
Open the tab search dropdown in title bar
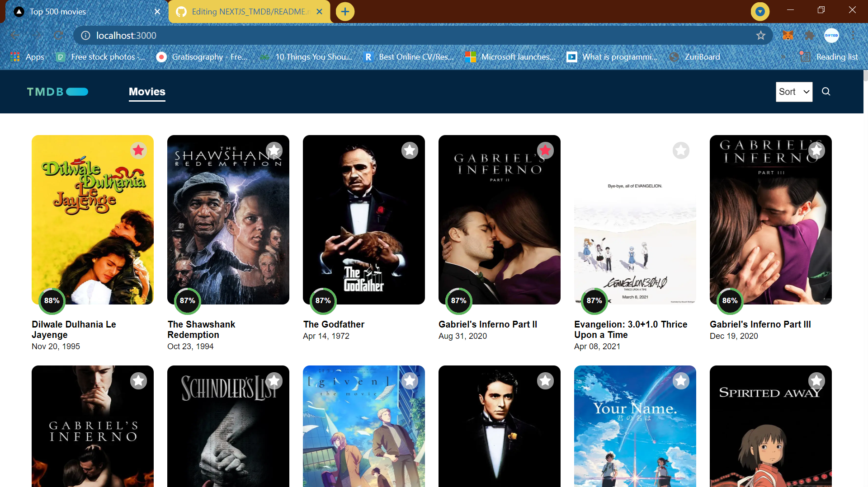(760, 12)
